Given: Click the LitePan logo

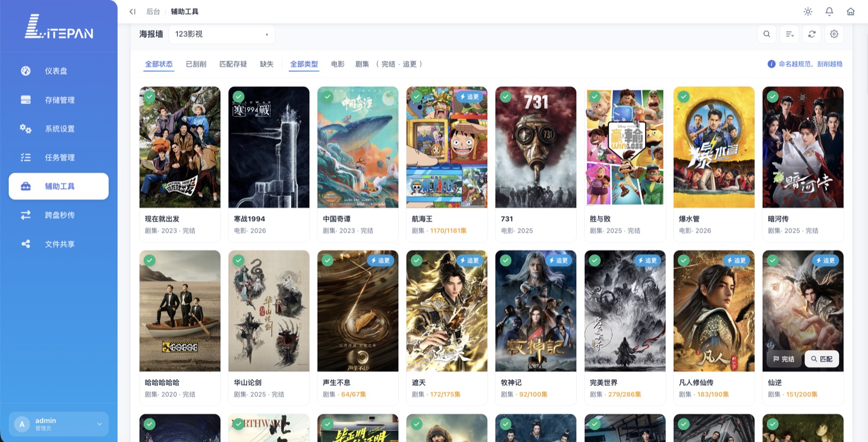Looking at the screenshot, I should click(x=59, y=27).
